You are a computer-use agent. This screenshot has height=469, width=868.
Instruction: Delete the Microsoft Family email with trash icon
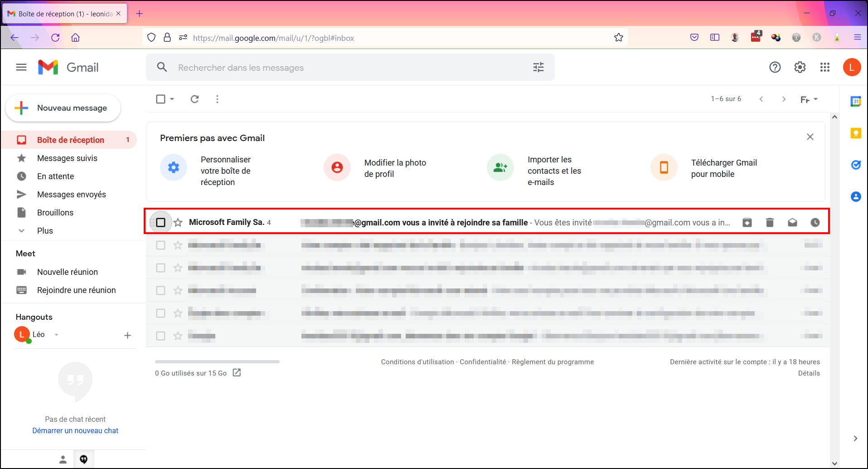coord(770,222)
